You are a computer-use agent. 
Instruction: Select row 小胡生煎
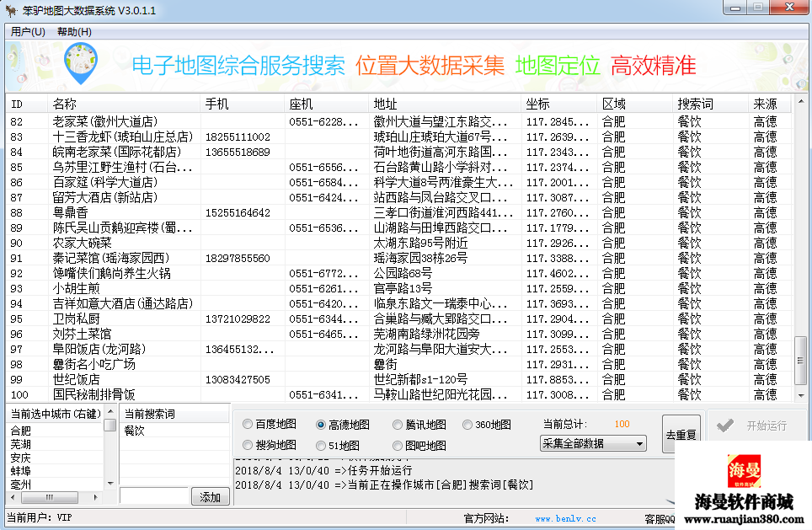(x=398, y=288)
